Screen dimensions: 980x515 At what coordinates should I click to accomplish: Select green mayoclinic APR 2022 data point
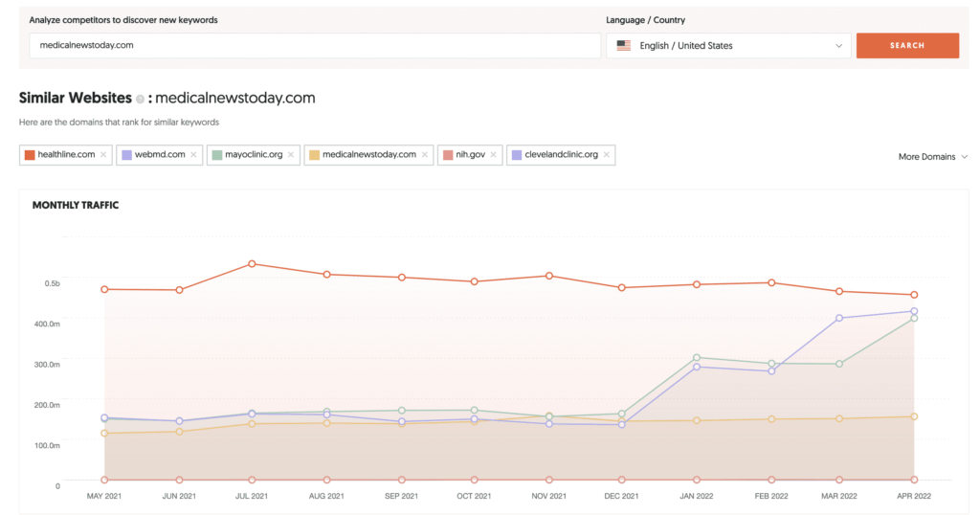pyautogui.click(x=914, y=318)
